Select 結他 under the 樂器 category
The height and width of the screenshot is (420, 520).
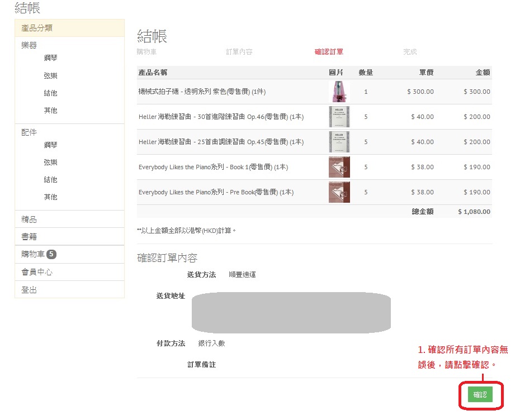click(x=50, y=93)
